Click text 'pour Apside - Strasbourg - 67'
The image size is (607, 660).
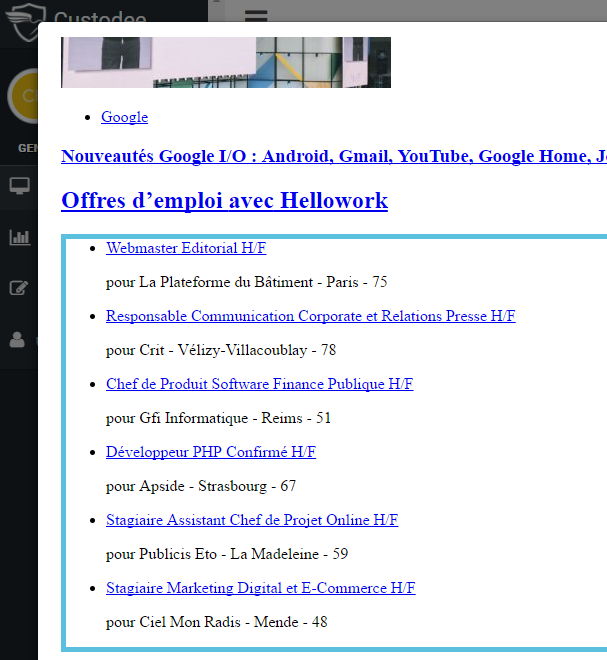(201, 486)
